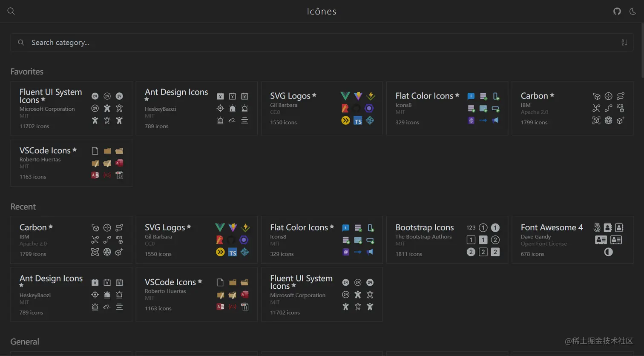Click 'Microsoft Corporation' text in Recent Fluent card

click(x=298, y=295)
